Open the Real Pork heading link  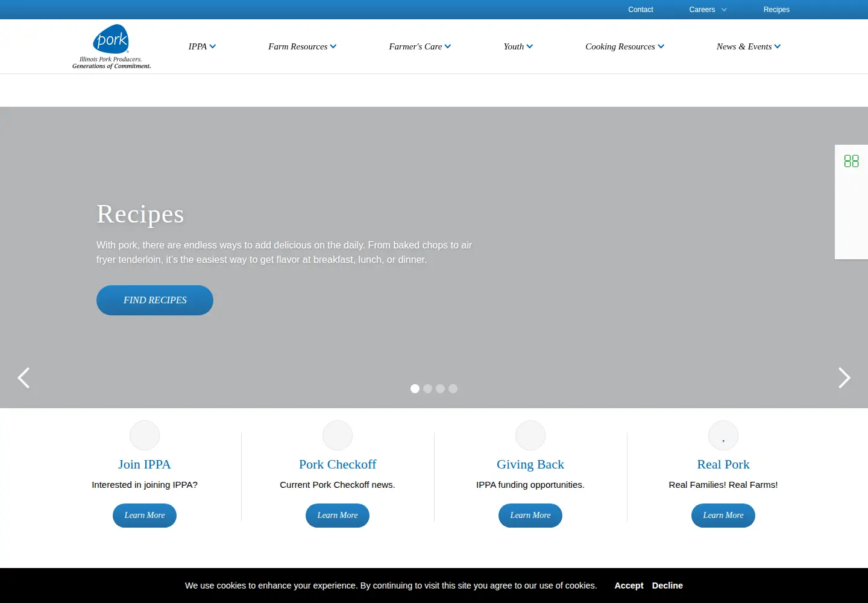click(723, 464)
